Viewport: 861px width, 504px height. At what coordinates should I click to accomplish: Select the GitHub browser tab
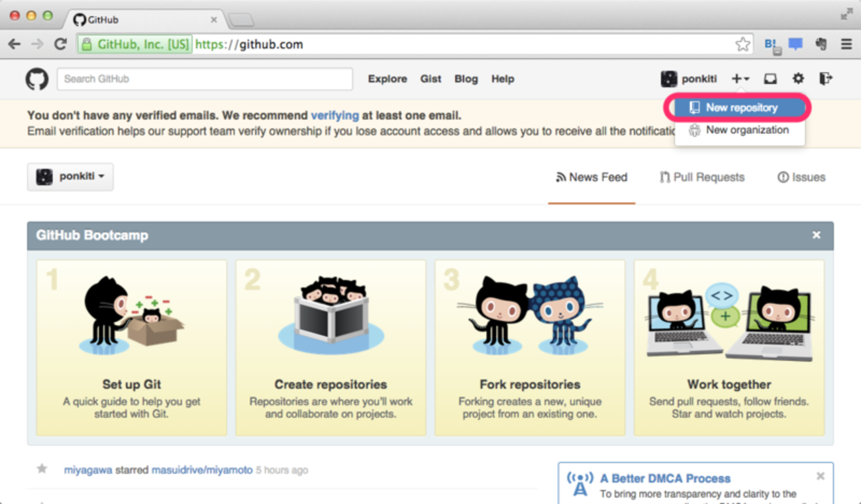coord(146,20)
